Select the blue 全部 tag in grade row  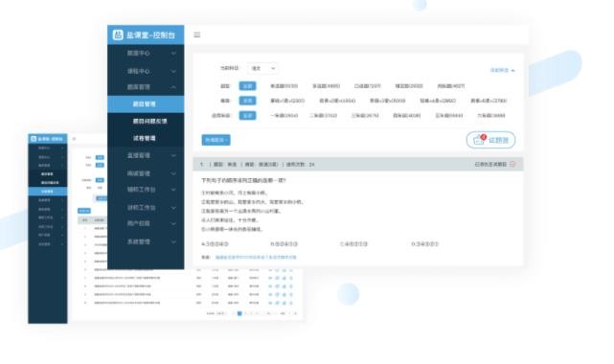(247, 116)
